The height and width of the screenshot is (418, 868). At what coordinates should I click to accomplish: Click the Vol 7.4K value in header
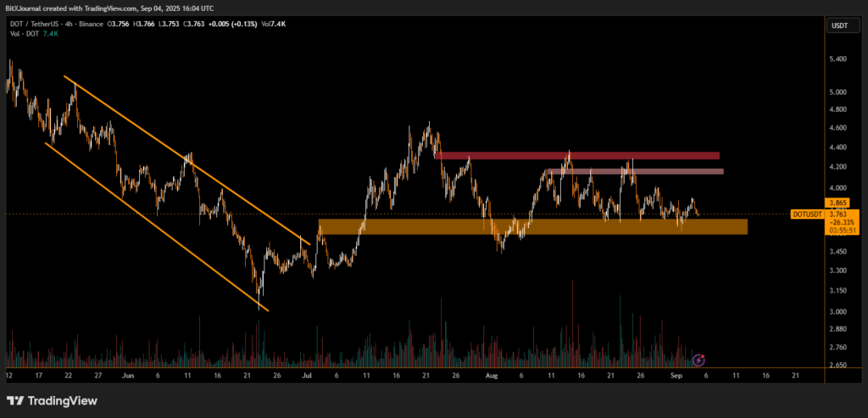click(x=273, y=25)
